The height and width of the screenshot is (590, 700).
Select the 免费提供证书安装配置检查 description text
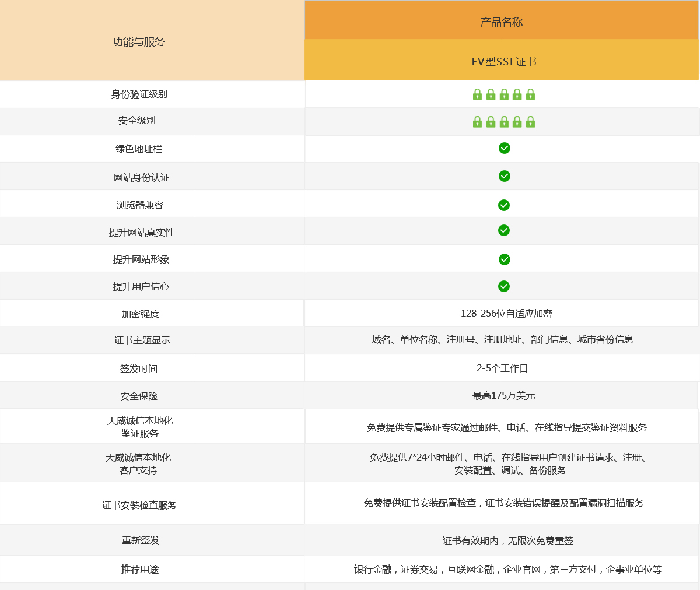coord(504,503)
